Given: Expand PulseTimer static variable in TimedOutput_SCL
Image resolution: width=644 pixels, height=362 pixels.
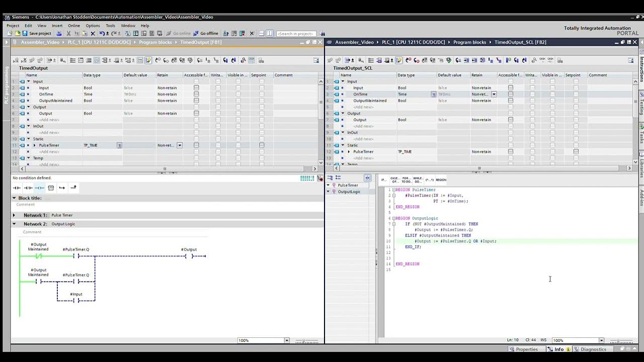Looking at the screenshot, I should (349, 151).
